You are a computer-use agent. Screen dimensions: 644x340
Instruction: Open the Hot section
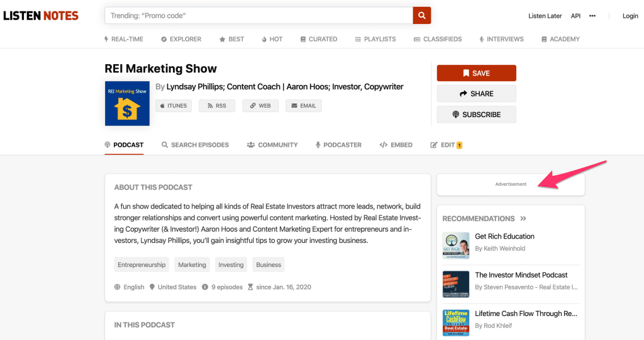pyautogui.click(x=272, y=39)
